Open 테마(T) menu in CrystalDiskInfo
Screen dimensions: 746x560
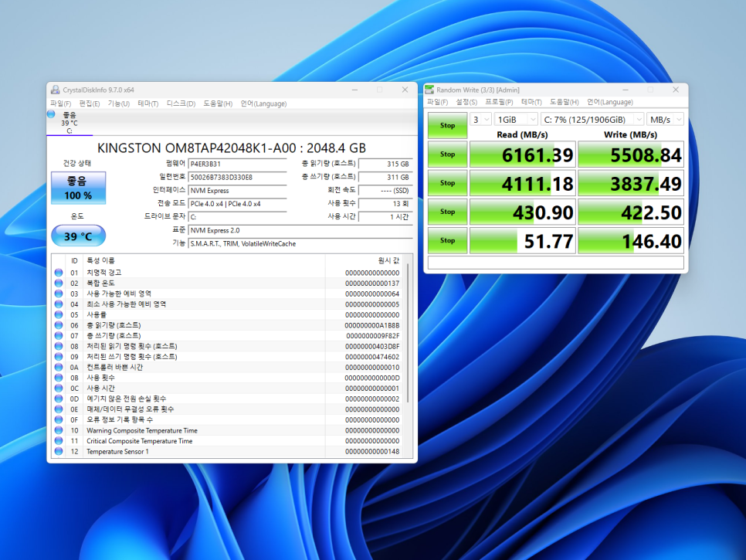click(148, 104)
